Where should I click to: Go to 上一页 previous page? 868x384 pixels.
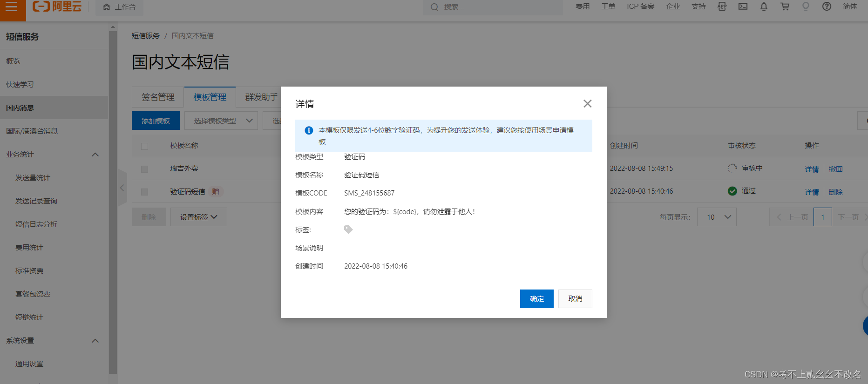point(792,217)
